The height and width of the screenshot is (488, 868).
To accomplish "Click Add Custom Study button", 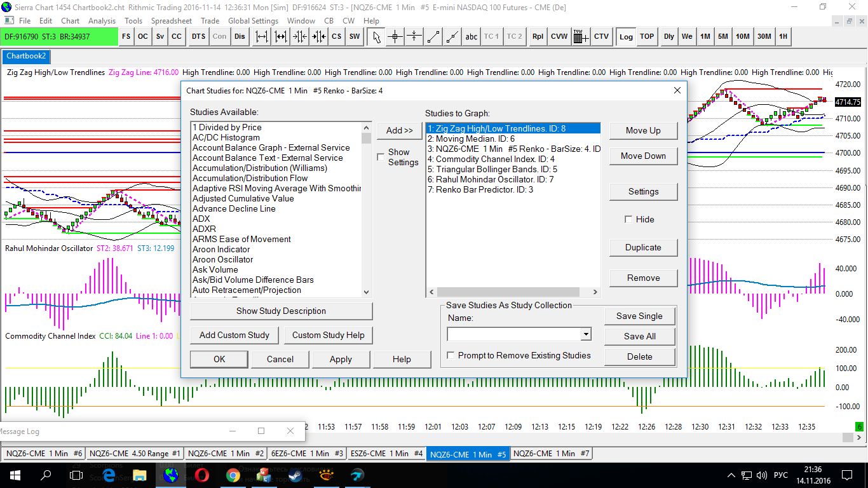I will tap(234, 335).
